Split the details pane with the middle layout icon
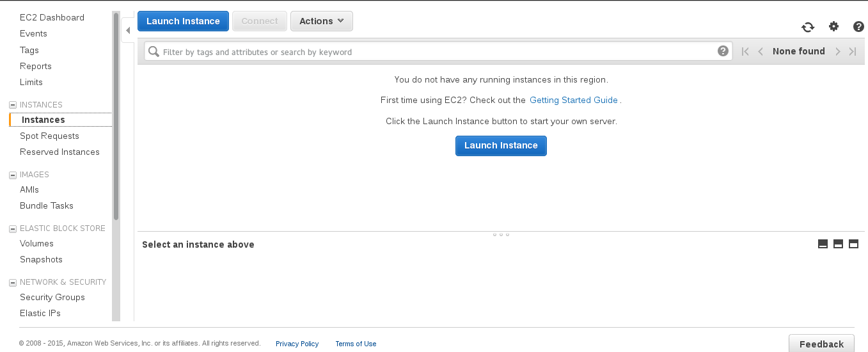Image resolution: width=868 pixels, height=352 pixels. tap(838, 244)
